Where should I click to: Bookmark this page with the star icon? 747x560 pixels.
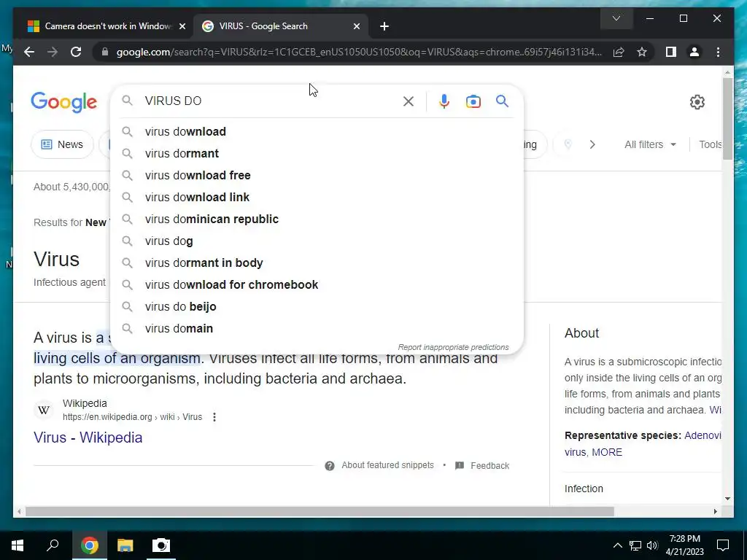coord(642,52)
